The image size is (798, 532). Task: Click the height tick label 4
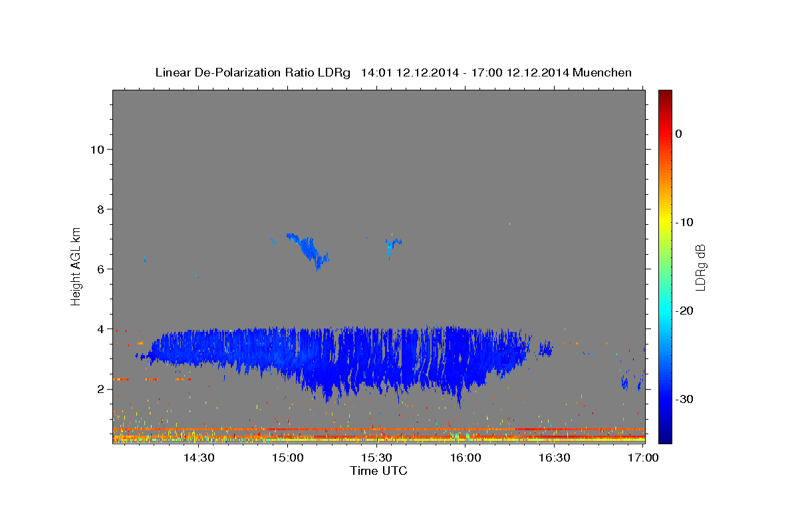100,329
